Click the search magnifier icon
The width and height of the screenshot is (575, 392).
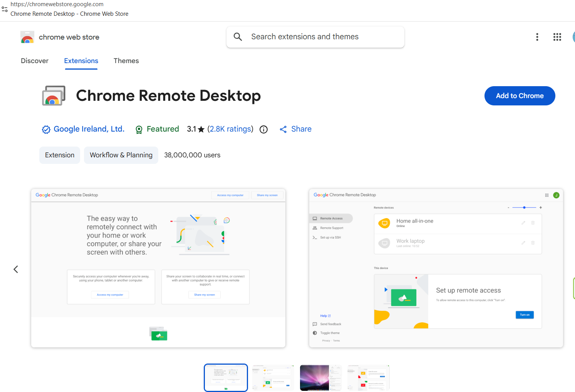click(x=238, y=37)
